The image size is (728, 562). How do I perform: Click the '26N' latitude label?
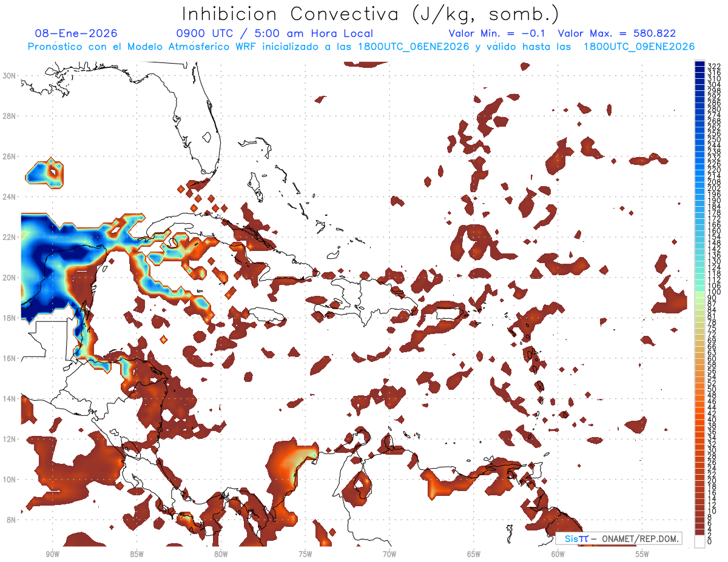(8, 156)
